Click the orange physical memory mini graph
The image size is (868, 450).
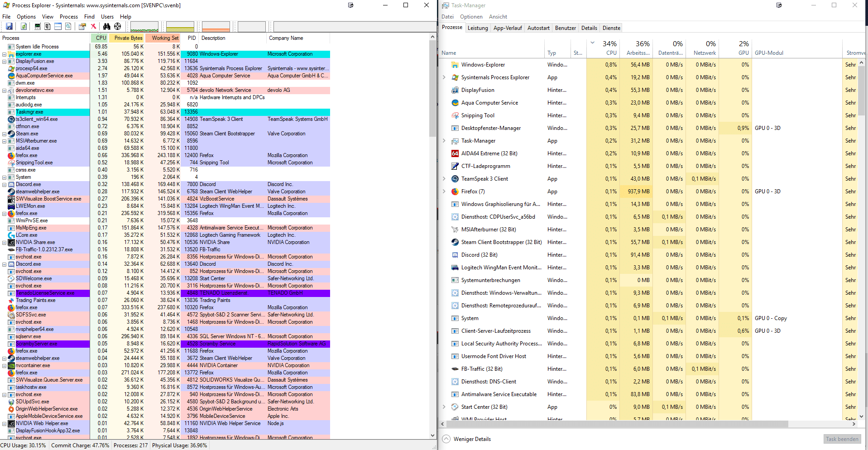pos(216,26)
